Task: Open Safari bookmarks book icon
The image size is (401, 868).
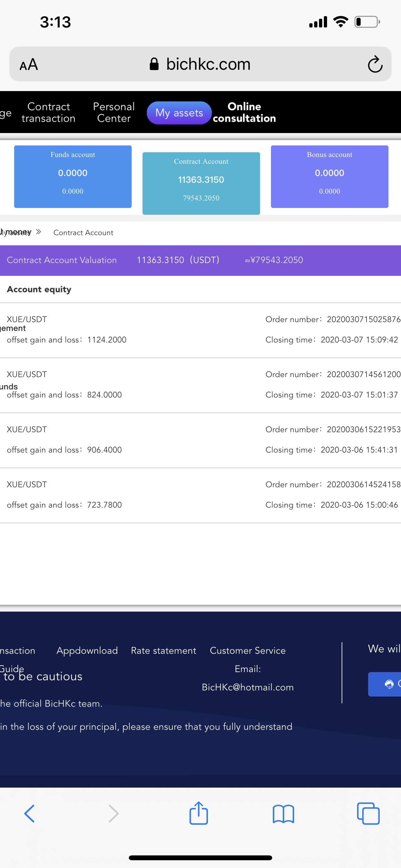Action: pyautogui.click(x=283, y=814)
